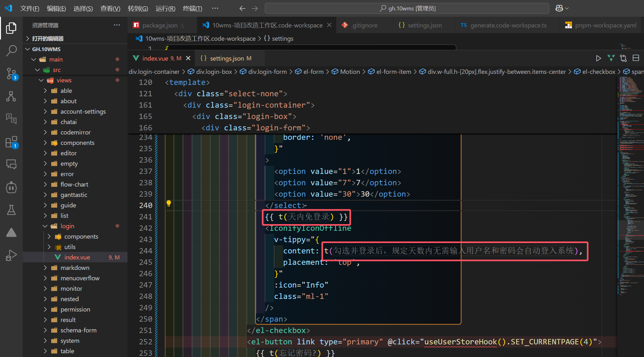644x357 pixels.
Task: Close the code-workspace tab
Action: coord(329,25)
